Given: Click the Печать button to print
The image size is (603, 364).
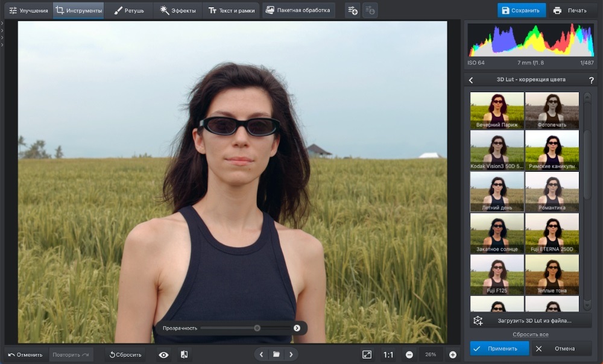Looking at the screenshot, I should 571,10.
